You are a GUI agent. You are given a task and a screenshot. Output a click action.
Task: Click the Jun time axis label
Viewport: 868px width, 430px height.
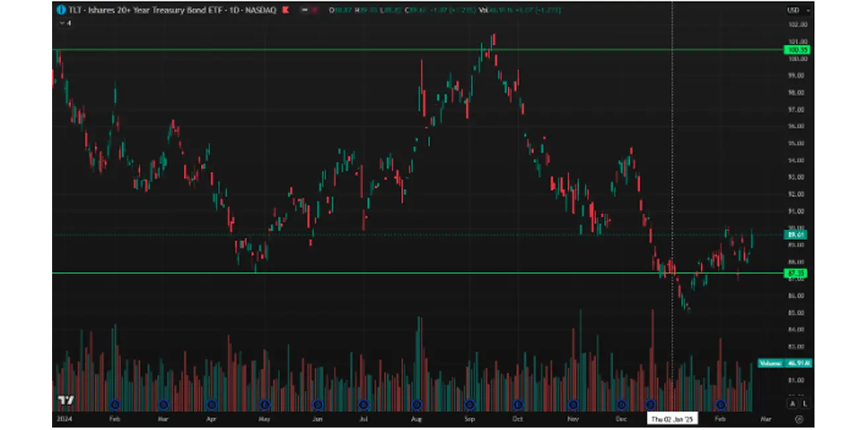[x=318, y=419]
